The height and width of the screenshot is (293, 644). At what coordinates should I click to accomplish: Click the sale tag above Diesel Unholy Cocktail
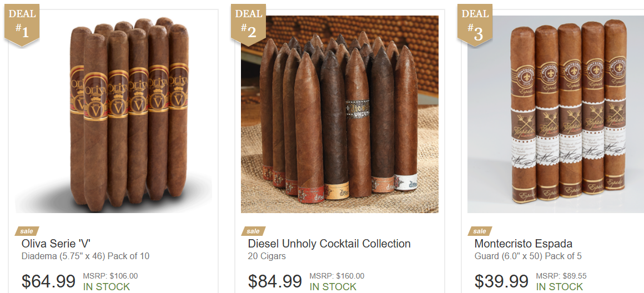click(x=253, y=231)
